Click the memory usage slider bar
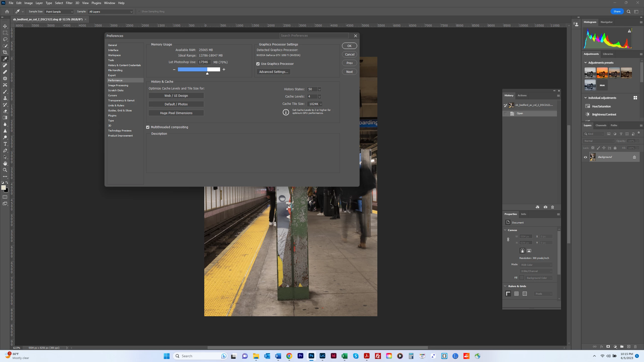 pos(199,69)
